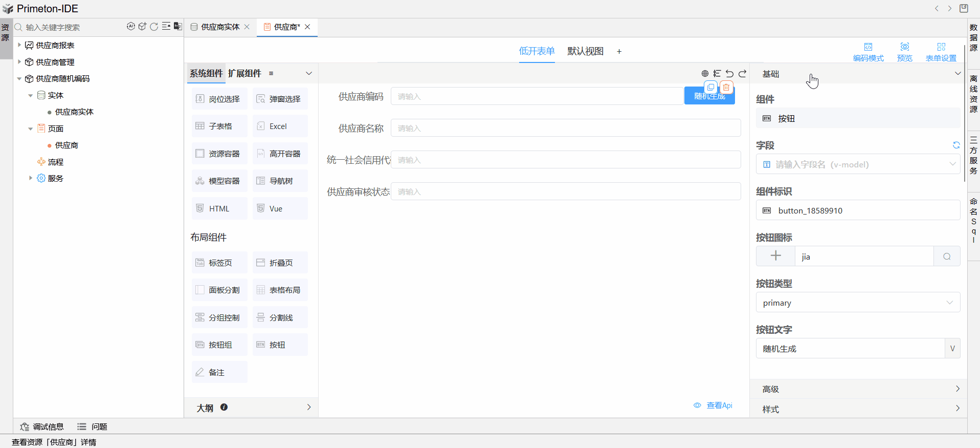
Task: Click the 供应商名称 input field
Action: (565, 128)
